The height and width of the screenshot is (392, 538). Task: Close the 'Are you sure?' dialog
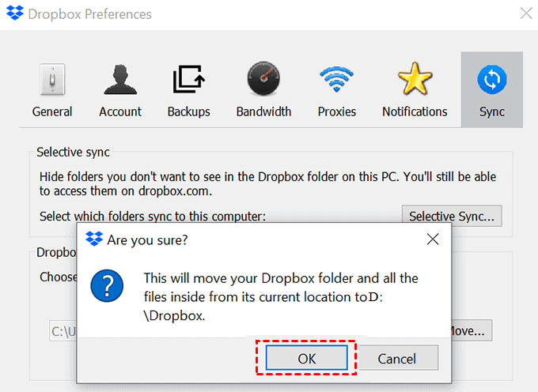433,239
